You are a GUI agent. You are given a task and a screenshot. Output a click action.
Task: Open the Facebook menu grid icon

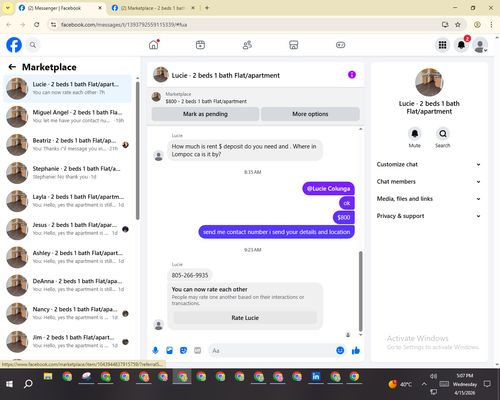(x=442, y=45)
